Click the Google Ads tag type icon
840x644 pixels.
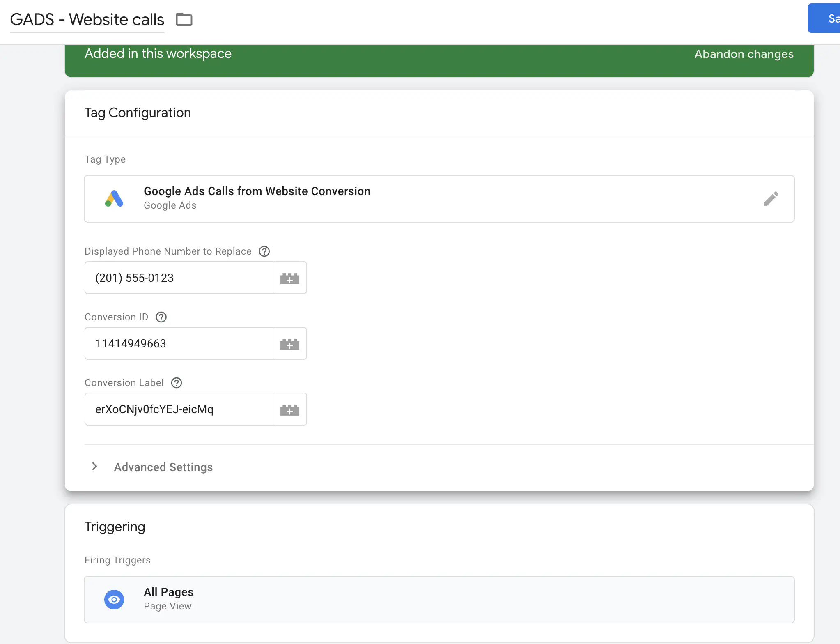tap(114, 198)
